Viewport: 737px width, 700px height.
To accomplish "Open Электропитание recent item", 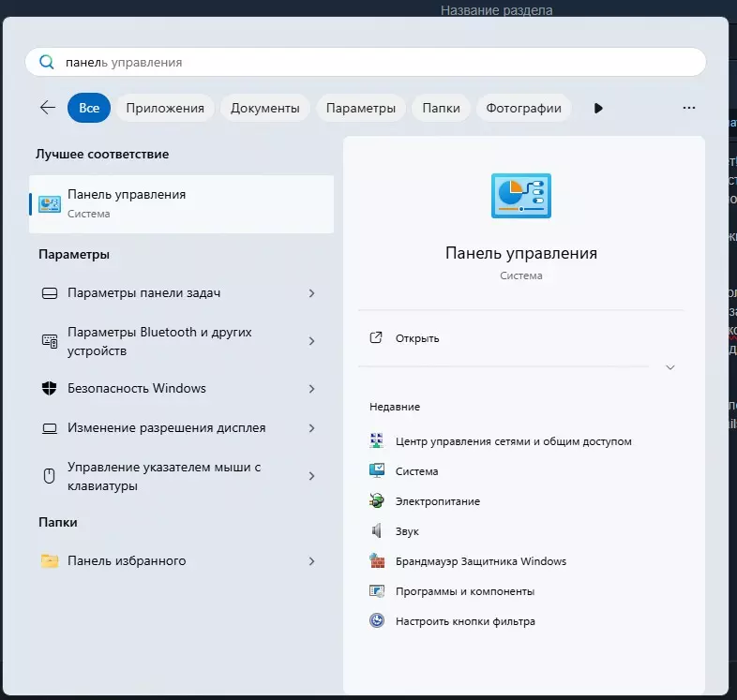I will 438,501.
